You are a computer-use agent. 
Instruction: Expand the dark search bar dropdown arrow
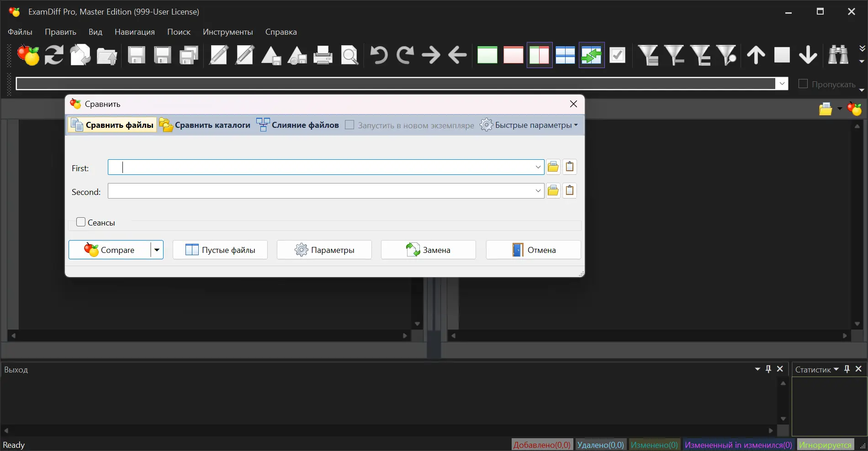[782, 84]
